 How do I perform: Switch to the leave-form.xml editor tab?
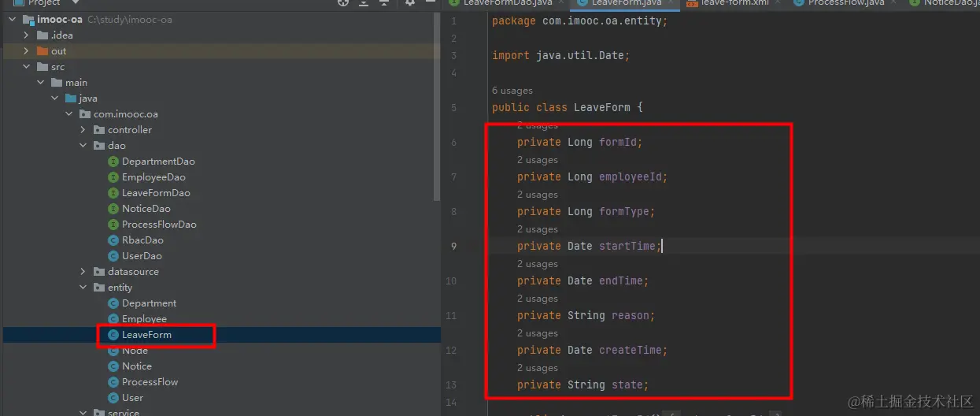[735, 3]
